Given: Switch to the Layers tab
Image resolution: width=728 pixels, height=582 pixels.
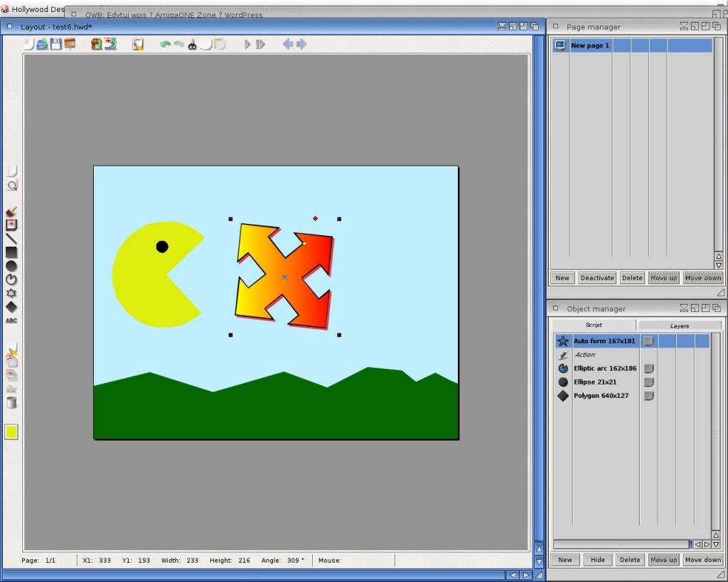Looking at the screenshot, I should [680, 325].
